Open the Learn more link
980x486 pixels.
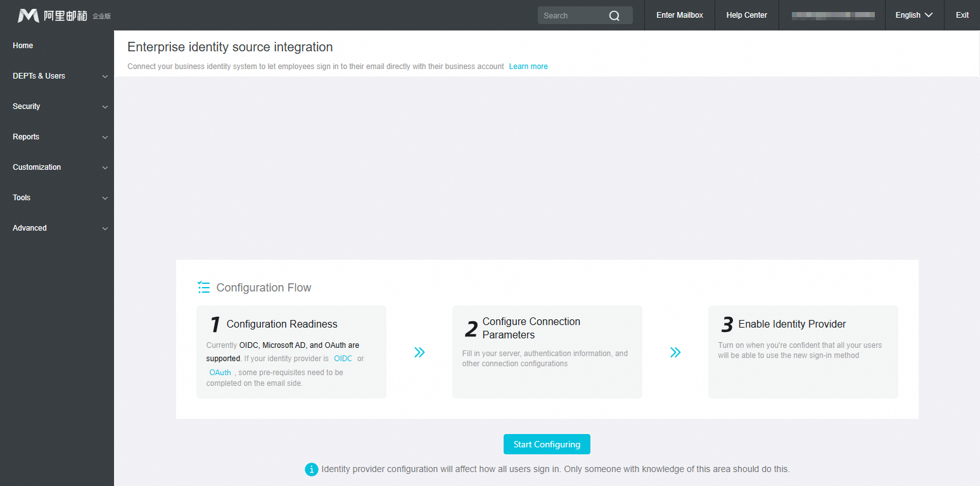click(x=528, y=67)
